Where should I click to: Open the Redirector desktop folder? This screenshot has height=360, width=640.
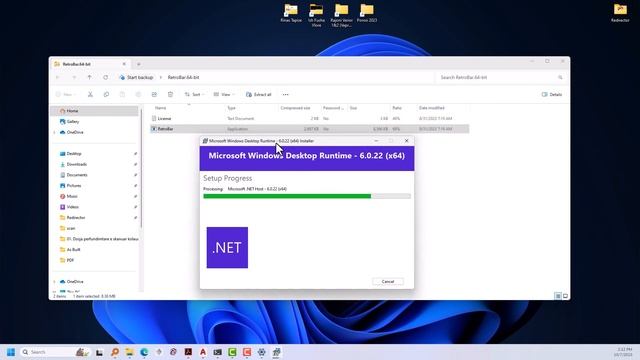point(620,13)
